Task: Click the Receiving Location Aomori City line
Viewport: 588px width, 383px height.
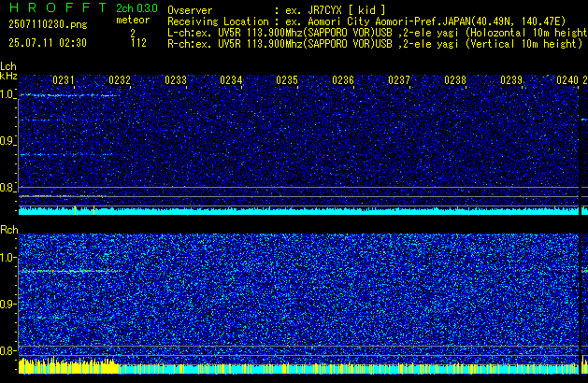Action: click(366, 21)
